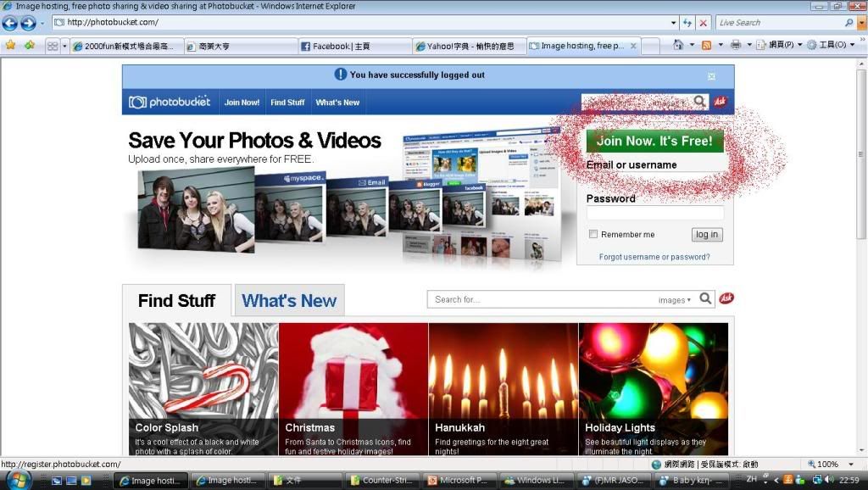Click the volume icon in the system tray
Screen dimensions: 868x490
829,480
